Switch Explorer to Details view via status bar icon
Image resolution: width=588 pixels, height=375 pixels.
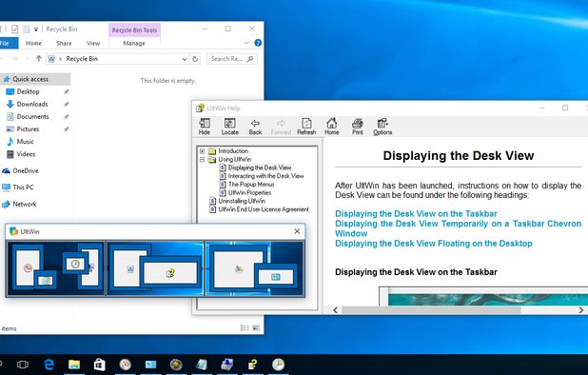pyautogui.click(x=245, y=327)
